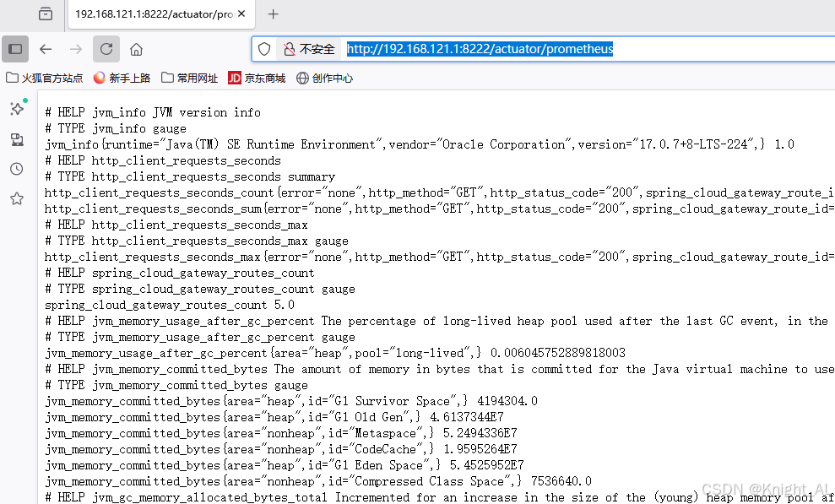Open the 创作中心 bookmark
835x504 pixels.
325,79
